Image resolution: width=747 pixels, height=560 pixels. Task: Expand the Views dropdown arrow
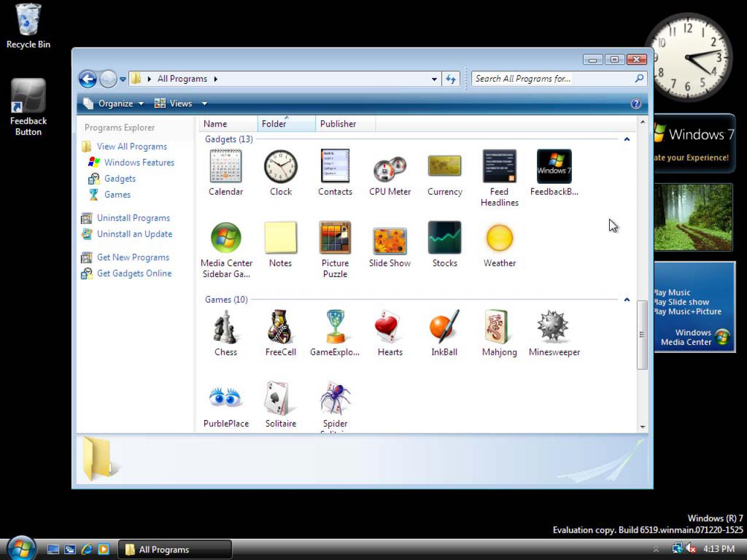pos(204,104)
